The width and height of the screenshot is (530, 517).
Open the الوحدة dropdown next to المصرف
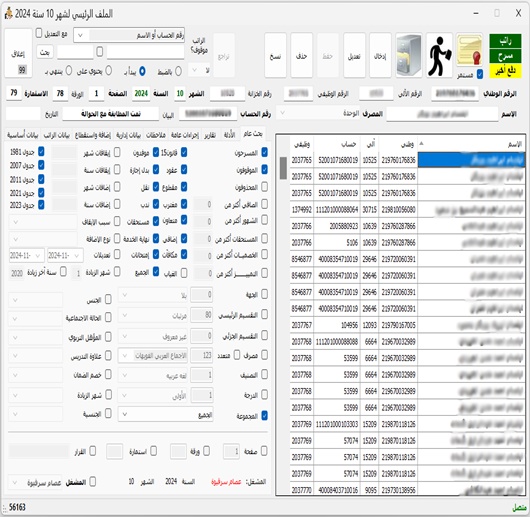[318, 113]
